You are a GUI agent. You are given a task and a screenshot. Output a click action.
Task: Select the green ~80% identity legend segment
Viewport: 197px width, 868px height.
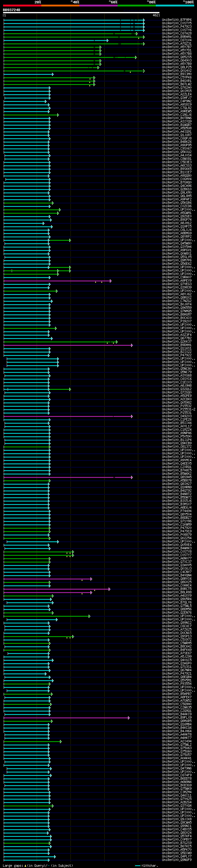click(x=137, y=6)
